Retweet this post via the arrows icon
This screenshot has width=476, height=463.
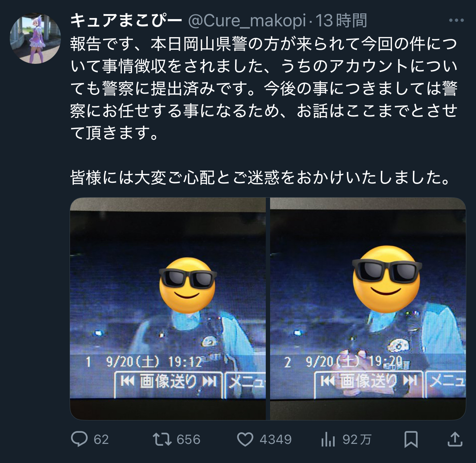[162, 439]
